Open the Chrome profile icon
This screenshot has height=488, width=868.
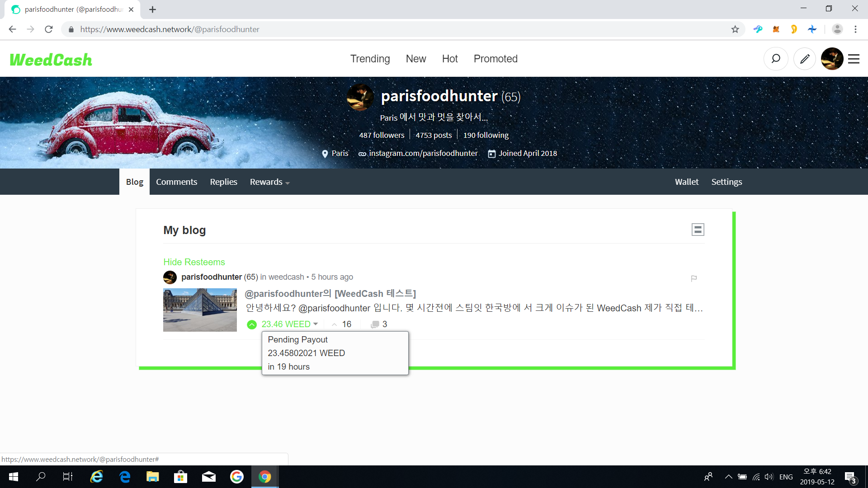(837, 29)
